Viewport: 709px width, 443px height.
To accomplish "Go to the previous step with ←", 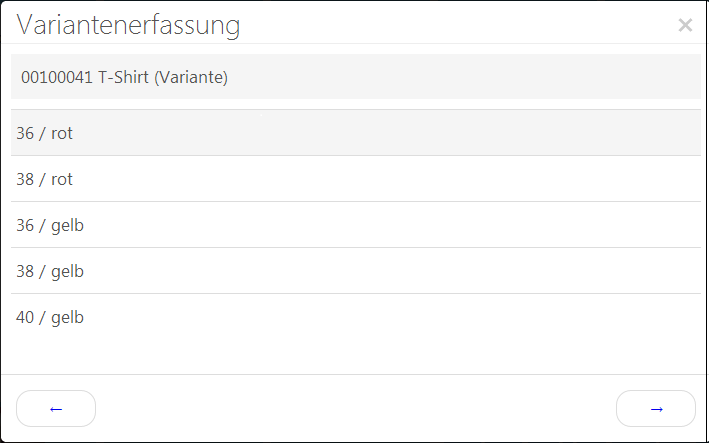I will point(56,408).
